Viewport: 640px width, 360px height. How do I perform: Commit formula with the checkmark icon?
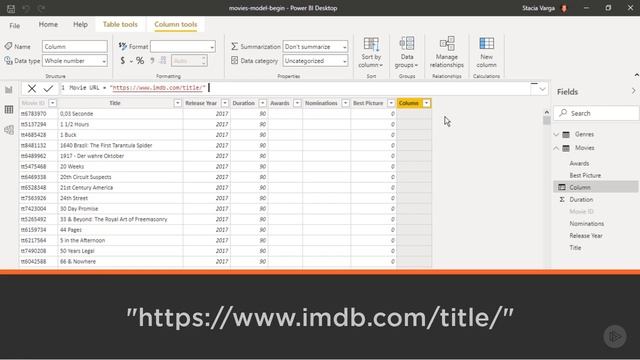point(48,88)
